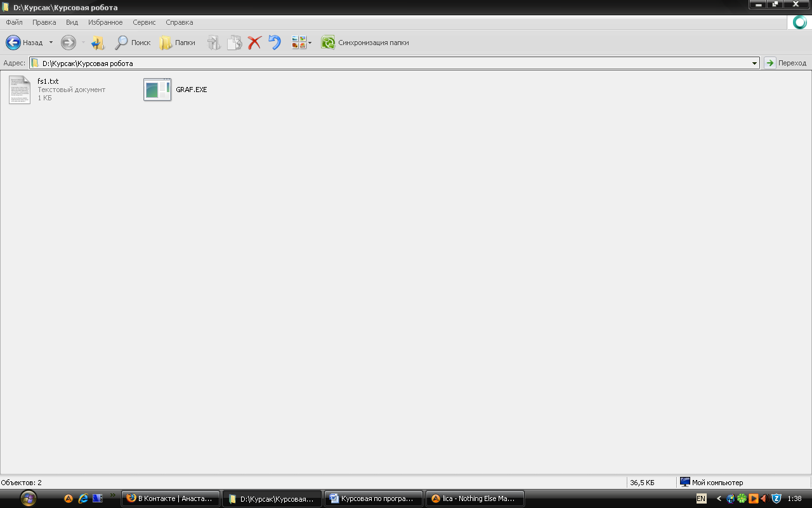The image size is (812, 508).
Task: Open the Справка menu
Action: [180, 22]
